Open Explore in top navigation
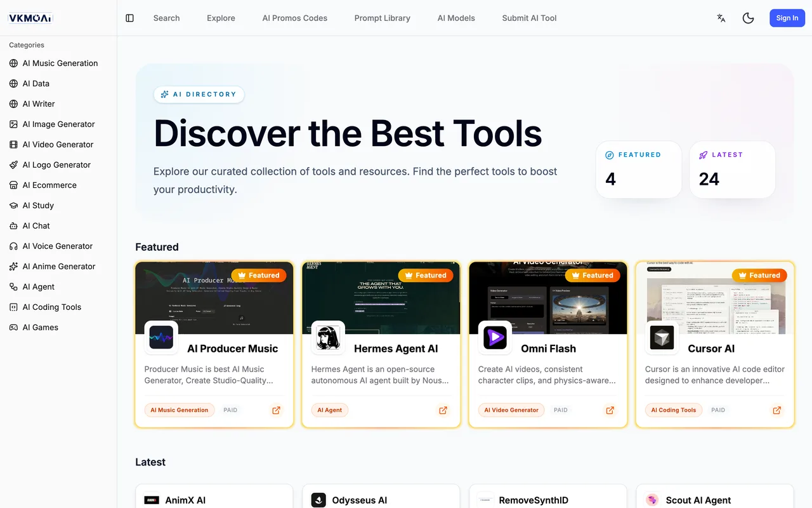Screen dimensions: 812x508 point(221,18)
